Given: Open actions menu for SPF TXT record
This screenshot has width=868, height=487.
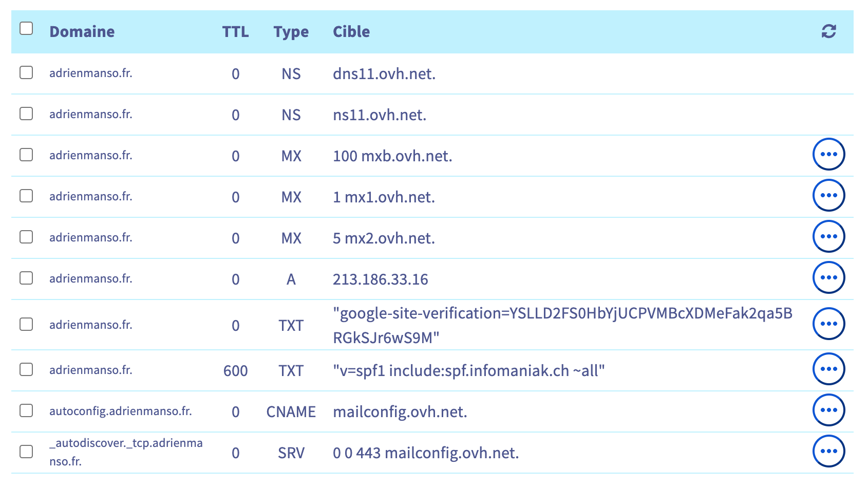Looking at the screenshot, I should coord(828,369).
